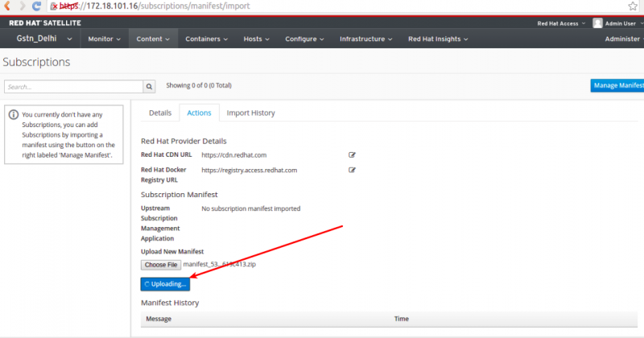The width and height of the screenshot is (644, 338).
Task: Click the Manifest History heading
Action: [170, 303]
